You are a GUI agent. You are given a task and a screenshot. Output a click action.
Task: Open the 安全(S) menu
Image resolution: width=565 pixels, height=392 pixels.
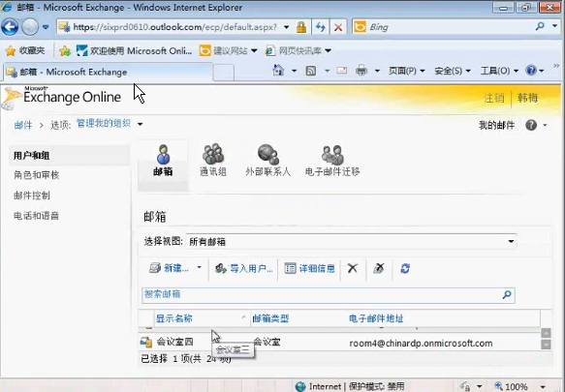click(x=453, y=71)
